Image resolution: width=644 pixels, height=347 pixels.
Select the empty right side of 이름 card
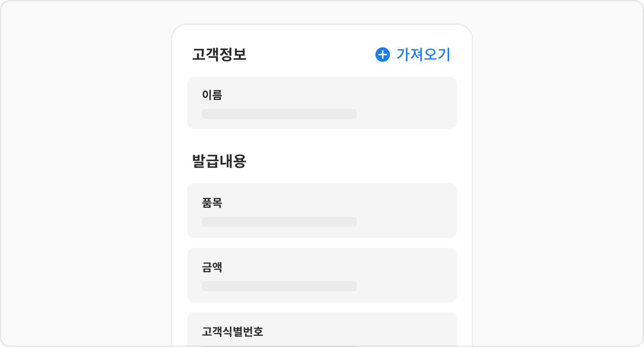click(407, 103)
